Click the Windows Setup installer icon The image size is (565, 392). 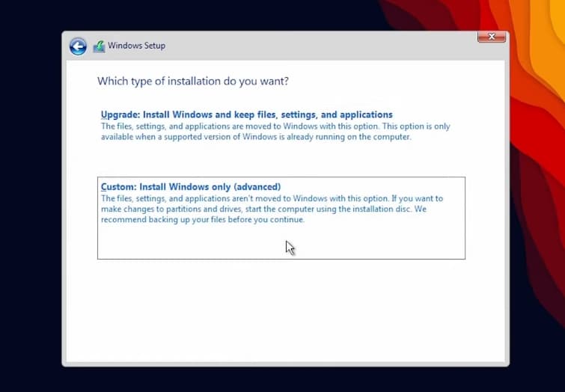[99, 46]
